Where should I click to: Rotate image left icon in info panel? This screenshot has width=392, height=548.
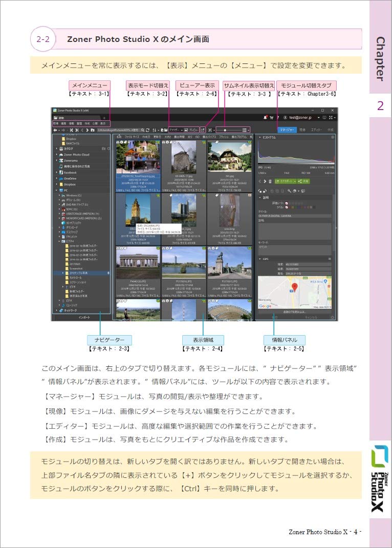pyautogui.click(x=260, y=191)
